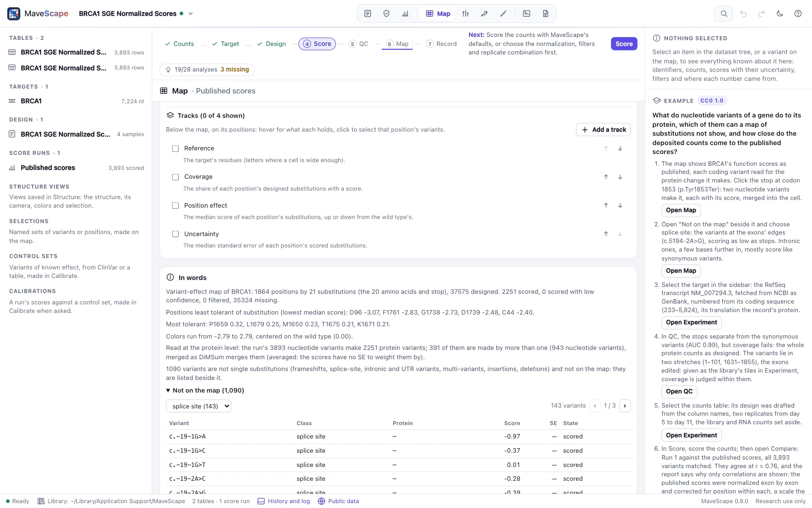Click Open QC button in example

[679, 391]
